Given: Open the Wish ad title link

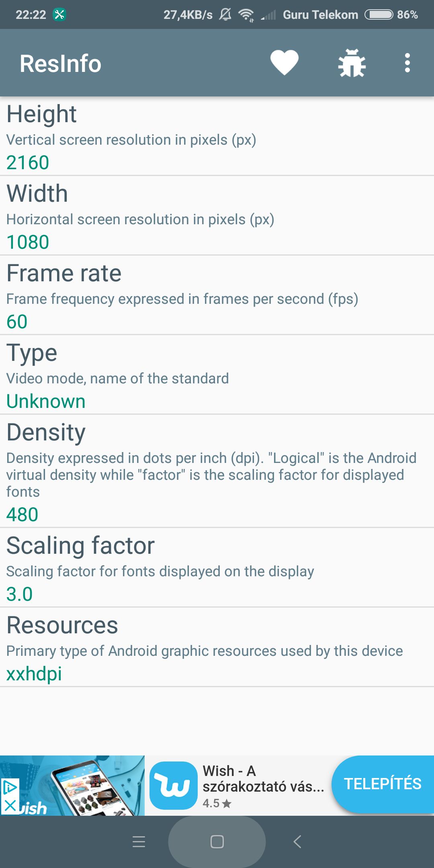Looking at the screenshot, I should (x=263, y=778).
